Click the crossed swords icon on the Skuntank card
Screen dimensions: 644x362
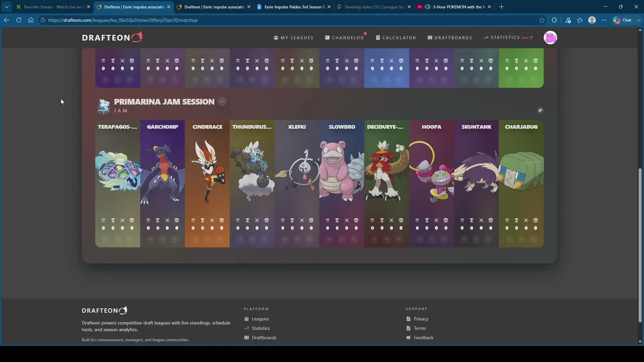pyautogui.click(x=481, y=220)
